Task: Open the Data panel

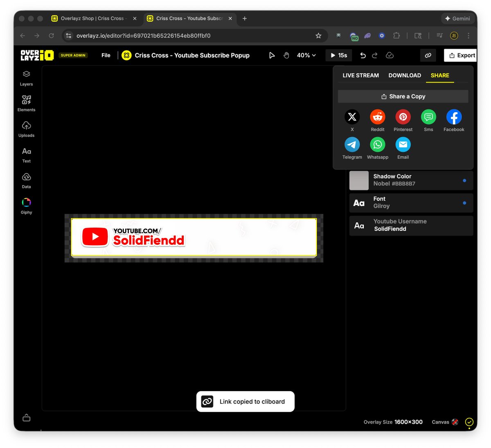Action: [26, 181]
